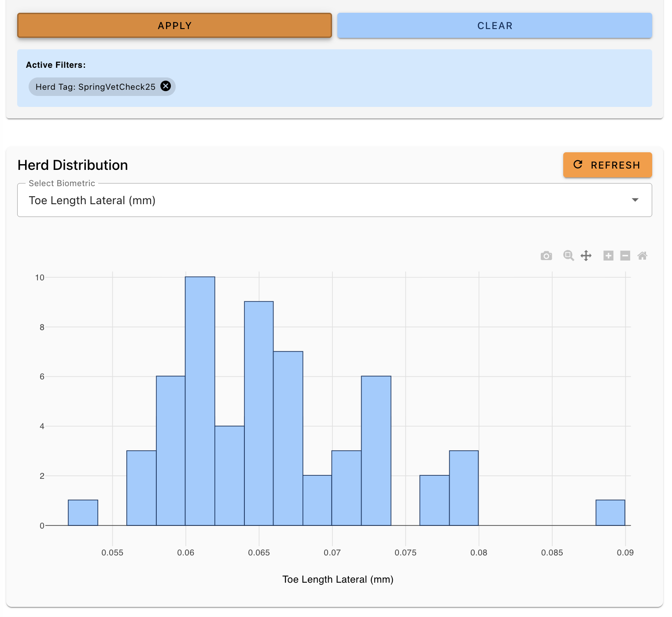The width and height of the screenshot is (672, 617).
Task: Zoom in on the chart
Action: pyautogui.click(x=608, y=256)
